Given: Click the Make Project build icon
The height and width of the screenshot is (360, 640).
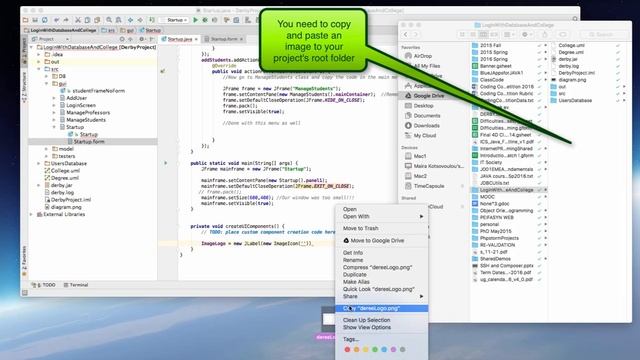Looking at the screenshot, I should [x=152, y=20].
